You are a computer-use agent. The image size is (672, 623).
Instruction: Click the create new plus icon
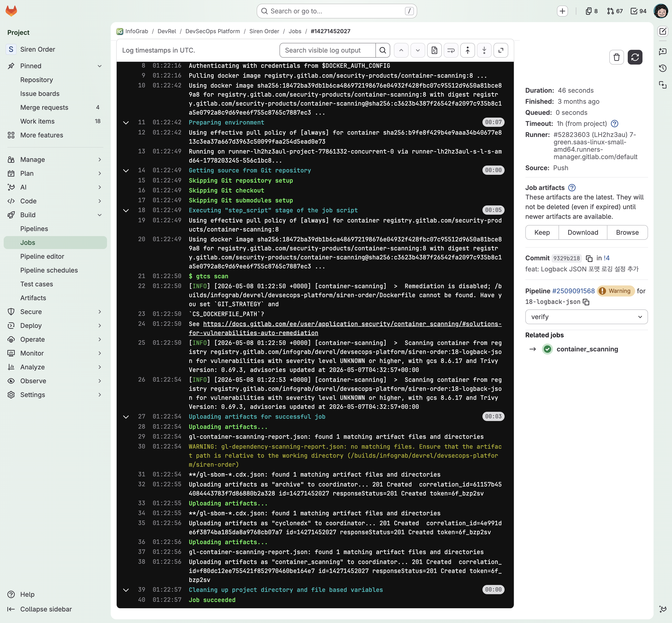point(562,11)
